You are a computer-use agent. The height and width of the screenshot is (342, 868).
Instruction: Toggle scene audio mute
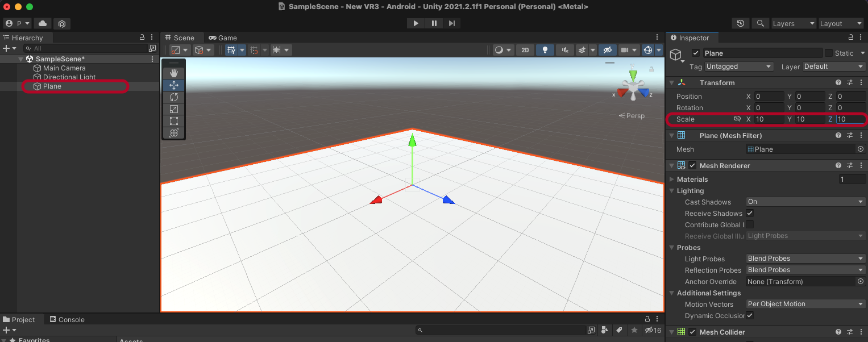(x=564, y=50)
